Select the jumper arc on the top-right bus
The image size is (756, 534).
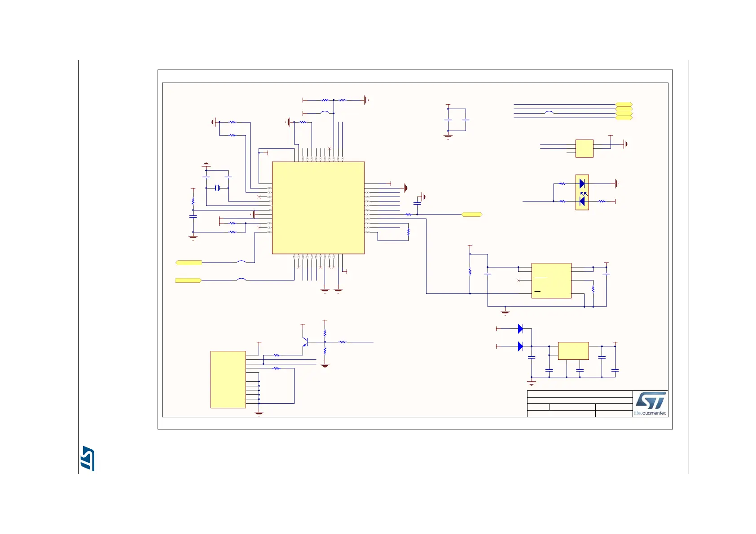click(549, 112)
